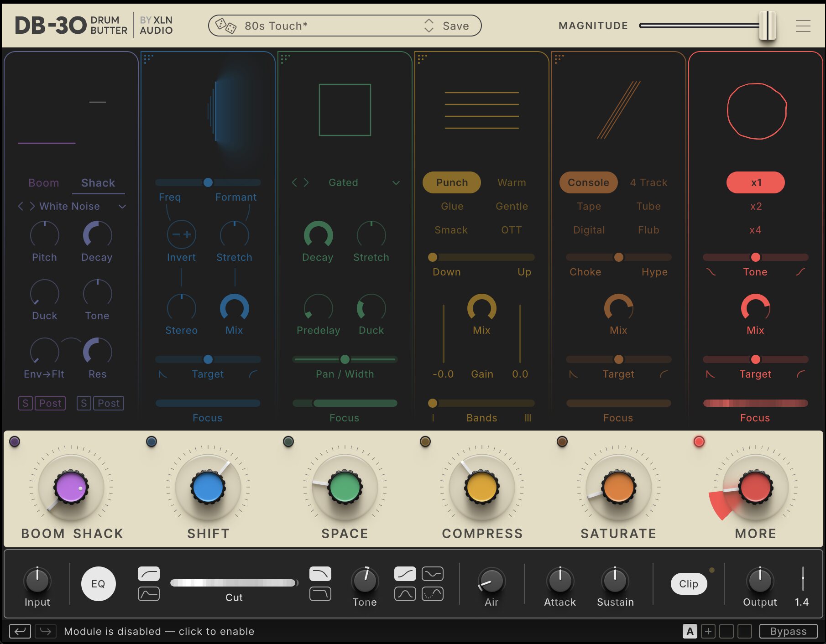The width and height of the screenshot is (826, 644).
Task: Switch to the Boom tab
Action: [44, 183]
